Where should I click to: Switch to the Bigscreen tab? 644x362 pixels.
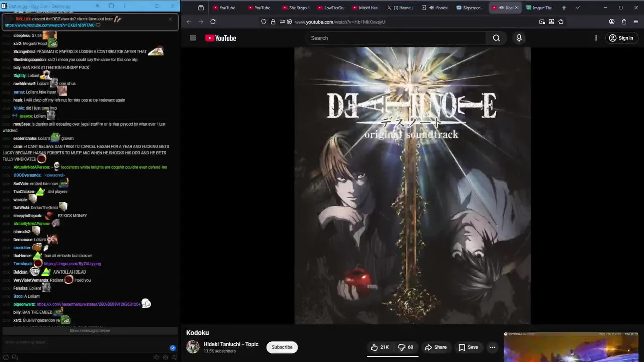(469, 8)
